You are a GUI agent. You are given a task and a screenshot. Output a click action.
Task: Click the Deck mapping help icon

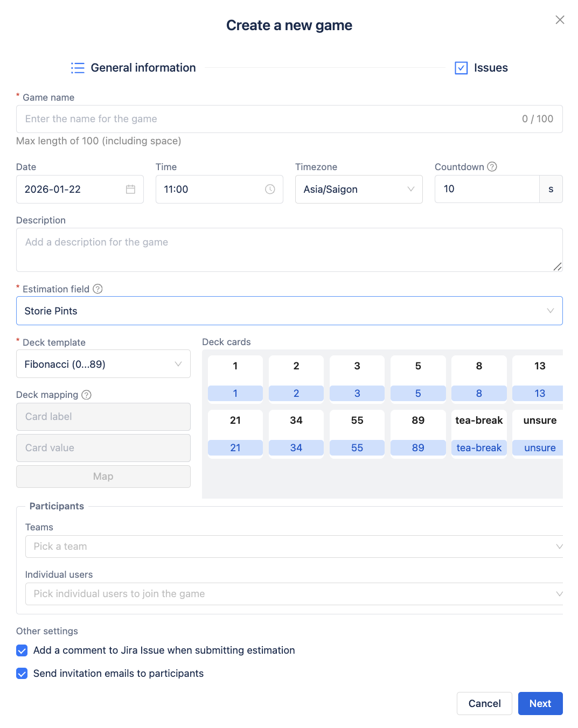86,395
